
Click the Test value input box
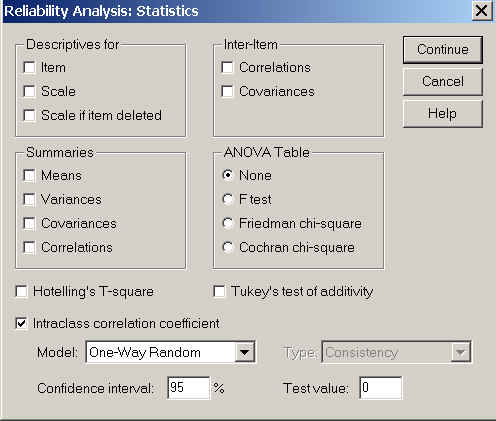tap(381, 388)
